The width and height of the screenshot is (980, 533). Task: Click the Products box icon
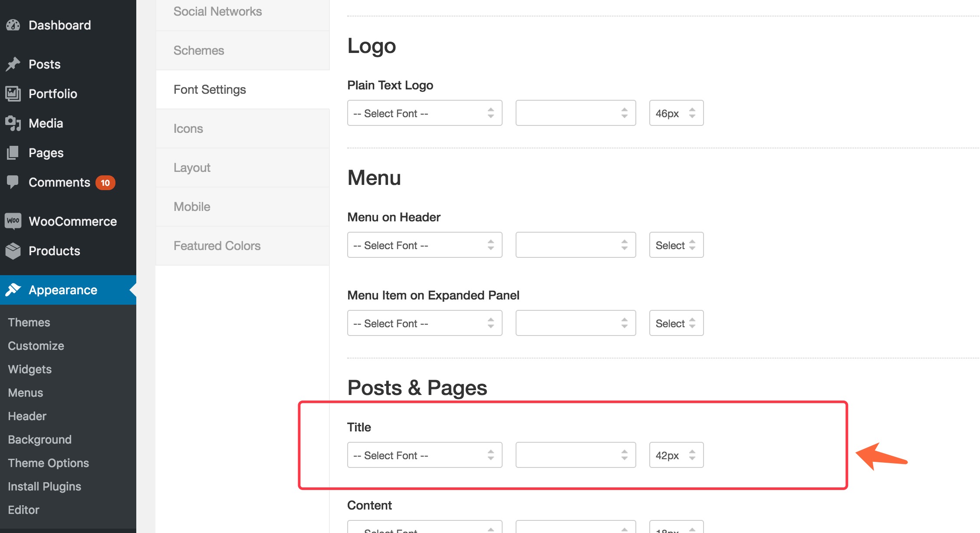(x=13, y=250)
